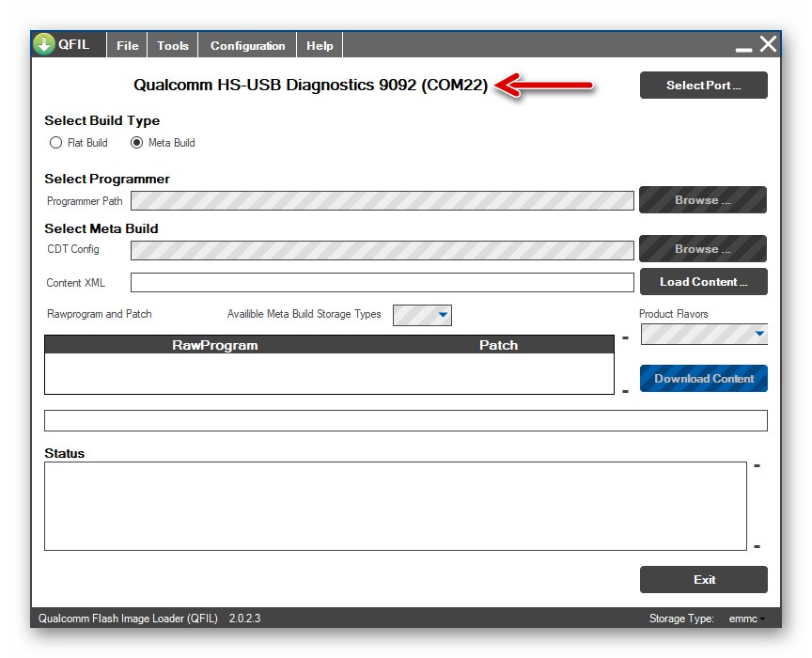Screen dimensions: 812x658
Task: Click the Exit button
Action: (703, 579)
